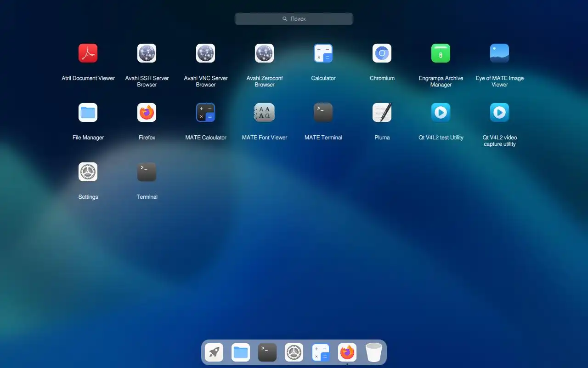Viewport: 588px width, 368px height.
Task: Open File Manager icon in app grid
Action: coord(88,113)
